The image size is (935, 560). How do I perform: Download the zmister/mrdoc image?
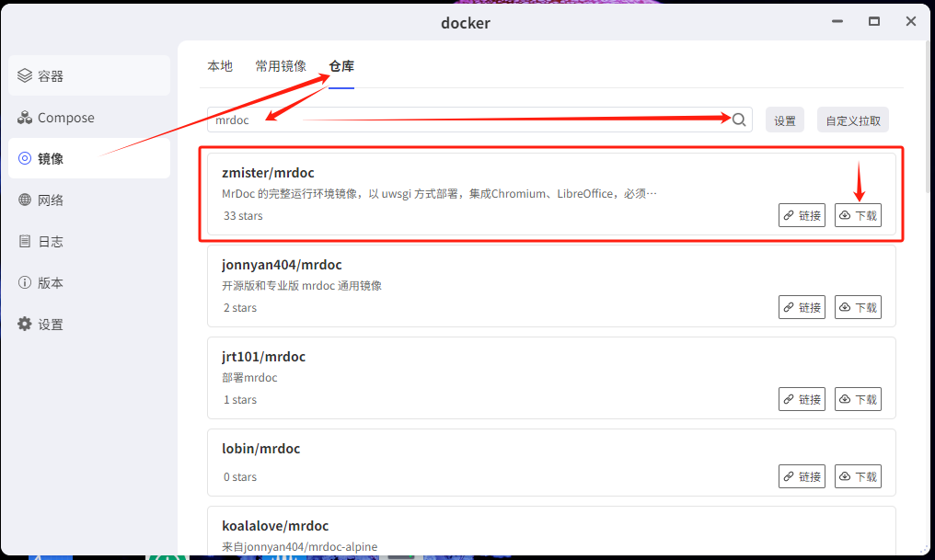tap(858, 215)
